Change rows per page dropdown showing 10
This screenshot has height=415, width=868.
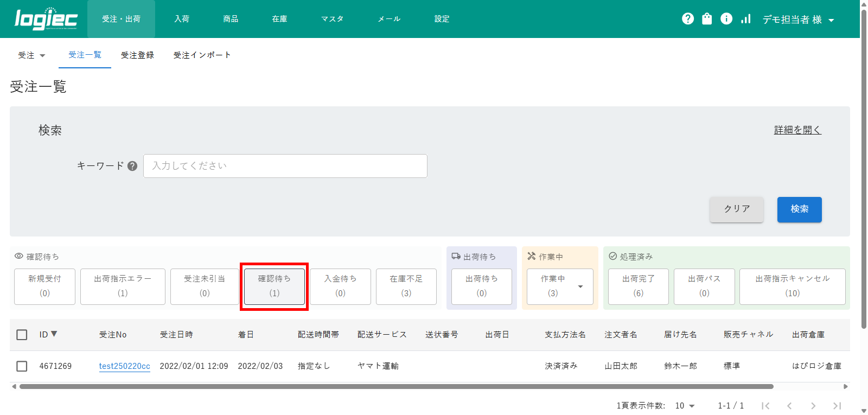point(685,406)
